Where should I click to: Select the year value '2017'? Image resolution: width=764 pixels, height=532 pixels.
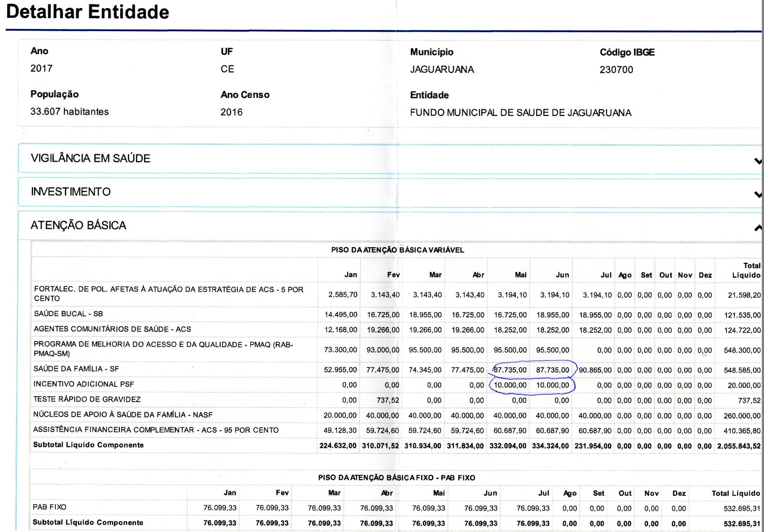click(42, 68)
